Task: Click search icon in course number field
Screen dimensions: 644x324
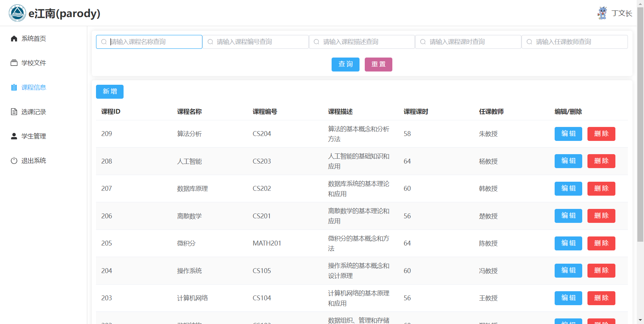Action: (210, 42)
